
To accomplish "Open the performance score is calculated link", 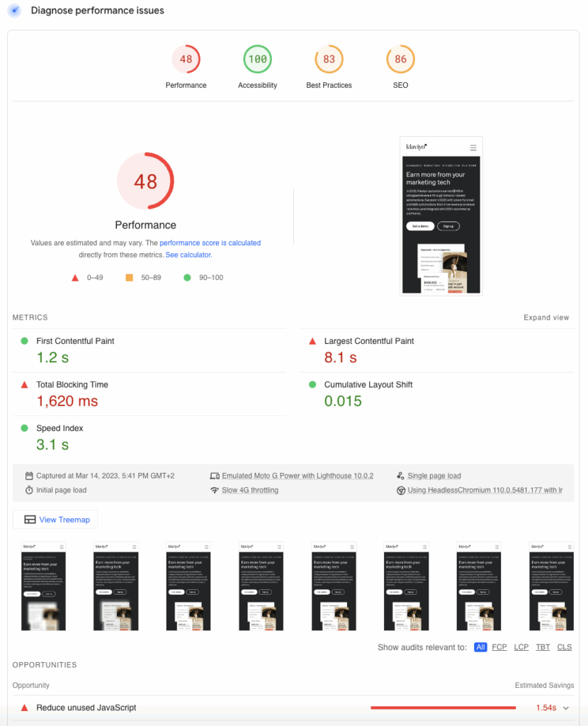I will 210,242.
